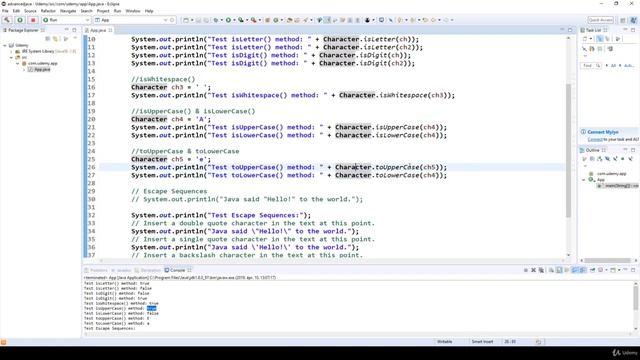Switch to the Console tab

tap(178, 270)
